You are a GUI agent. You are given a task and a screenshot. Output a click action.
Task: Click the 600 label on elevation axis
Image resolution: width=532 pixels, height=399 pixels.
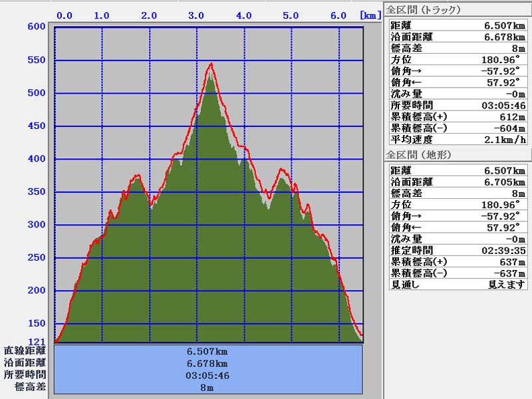pyautogui.click(x=37, y=27)
